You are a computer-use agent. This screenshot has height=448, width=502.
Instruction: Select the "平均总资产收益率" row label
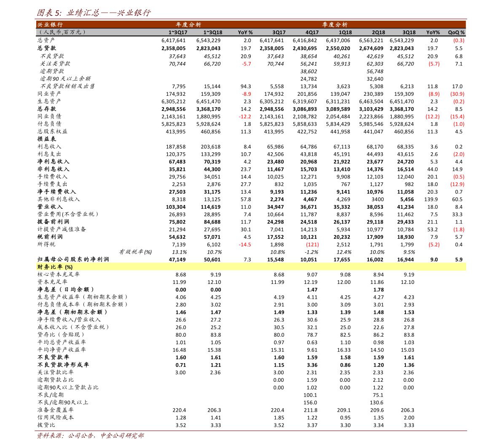tap(62, 342)
